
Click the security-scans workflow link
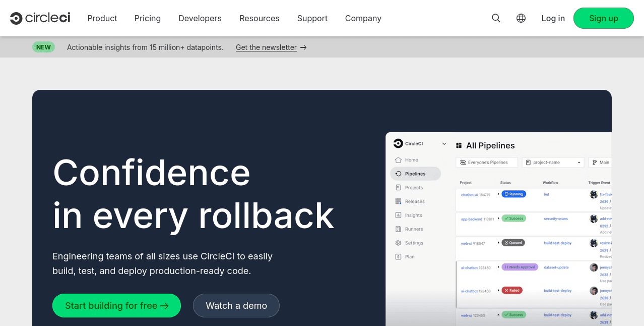pos(556,219)
